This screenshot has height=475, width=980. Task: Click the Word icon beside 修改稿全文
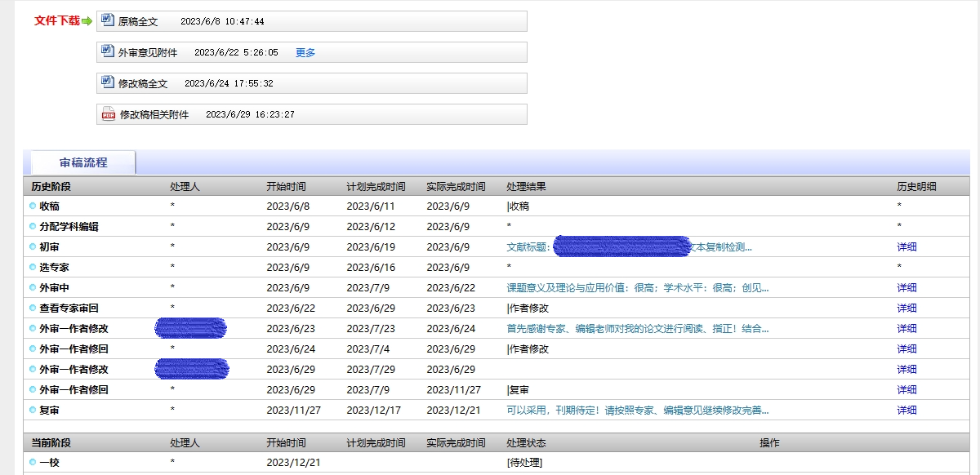pos(108,82)
